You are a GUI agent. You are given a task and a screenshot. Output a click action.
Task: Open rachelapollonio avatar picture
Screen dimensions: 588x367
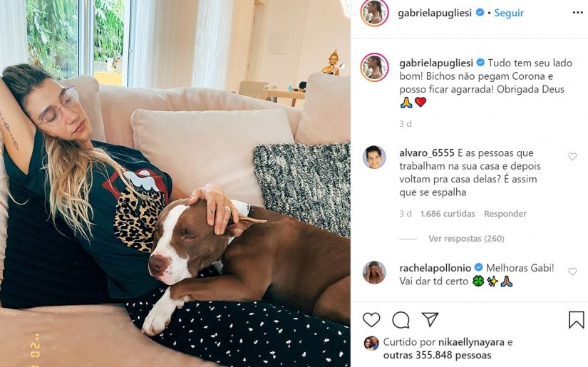point(374,272)
